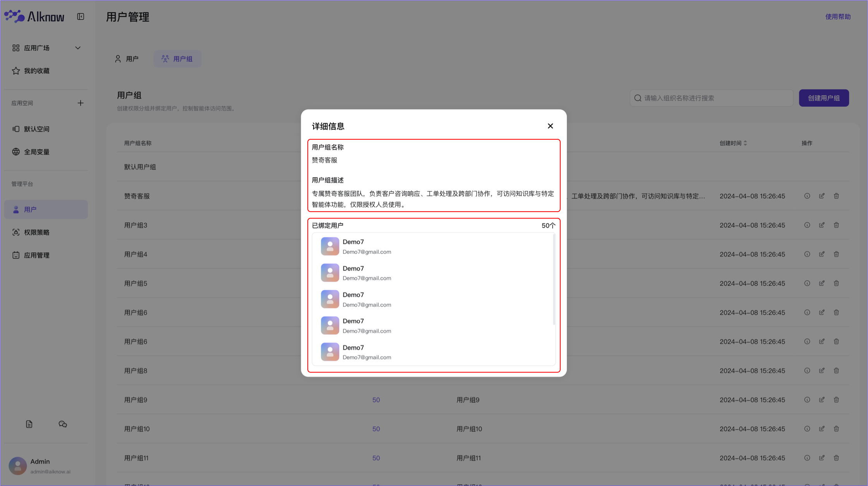Close the 详细信息 dialog
868x486 pixels.
(x=550, y=126)
